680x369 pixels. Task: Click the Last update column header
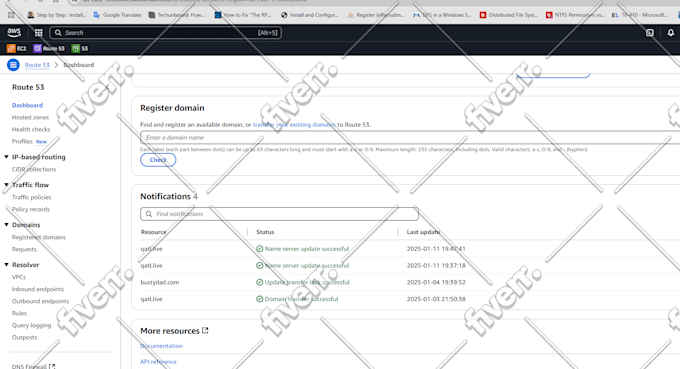coord(423,232)
